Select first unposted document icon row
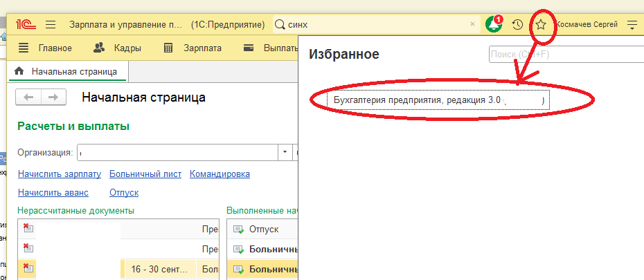Image resolution: width=644 pixels, height=280 pixels. click(x=28, y=228)
